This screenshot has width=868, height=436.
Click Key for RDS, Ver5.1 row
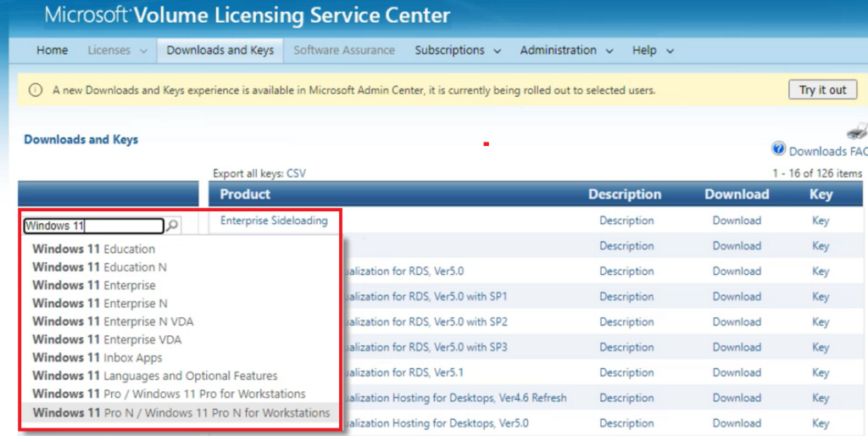821,372
